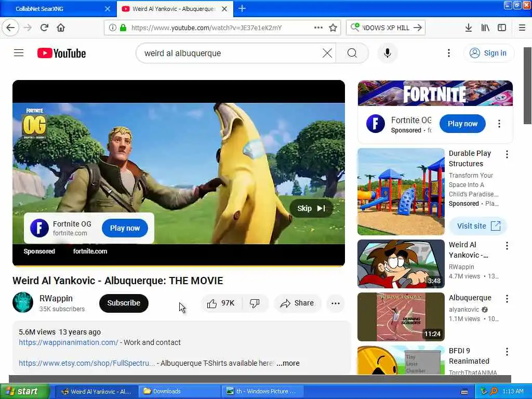Image resolution: width=532 pixels, height=399 pixels.
Task: Submit browser search with the arrow
Action: coord(418,28)
